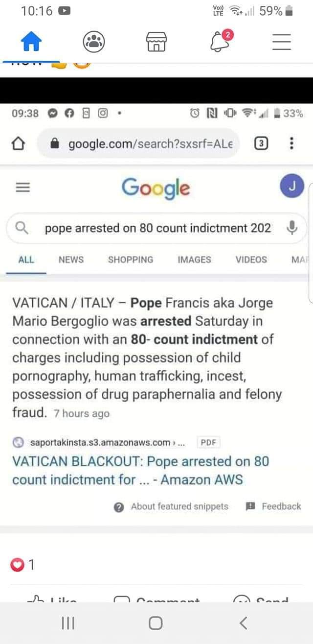Tap the voice search microphone
The width and height of the screenshot is (313, 644).
pyautogui.click(x=292, y=228)
